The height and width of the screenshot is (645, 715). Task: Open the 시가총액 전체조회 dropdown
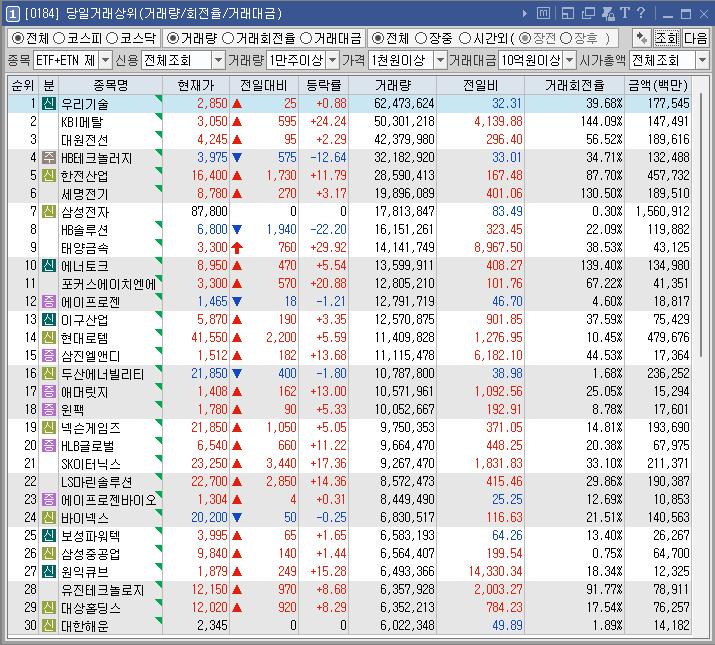click(702, 60)
